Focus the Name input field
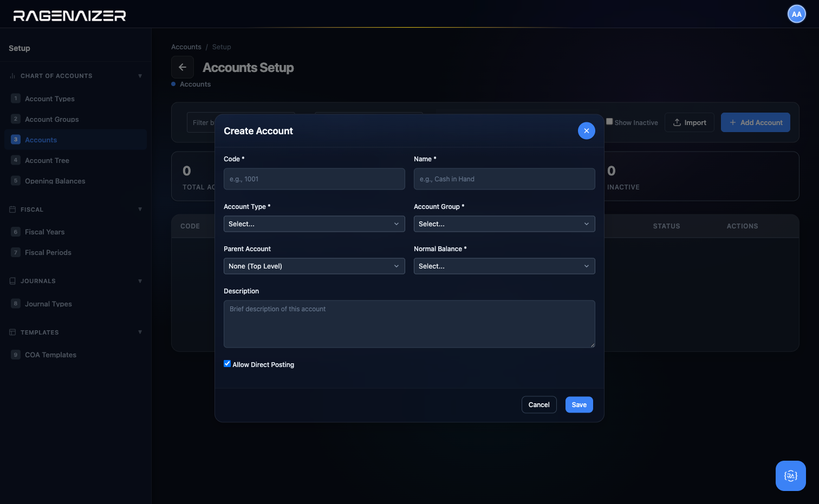This screenshot has height=504, width=819. (504, 179)
